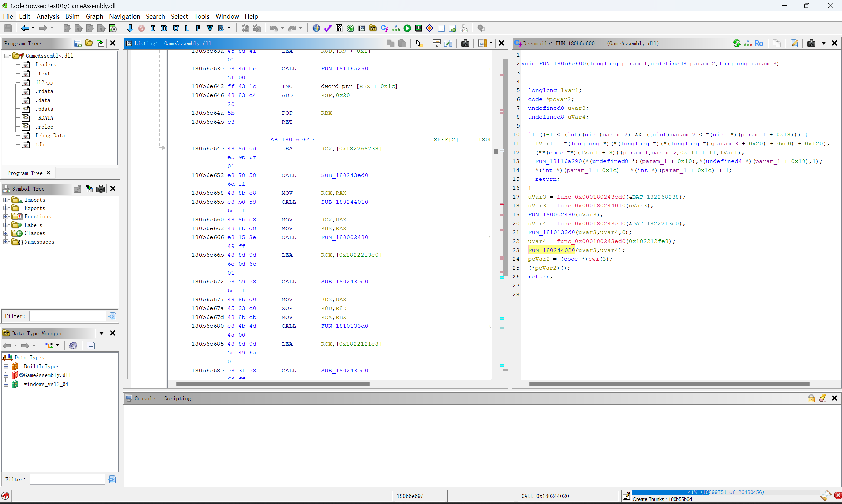Click the green Run Script play icon
The width and height of the screenshot is (842, 504).
pyautogui.click(x=407, y=28)
